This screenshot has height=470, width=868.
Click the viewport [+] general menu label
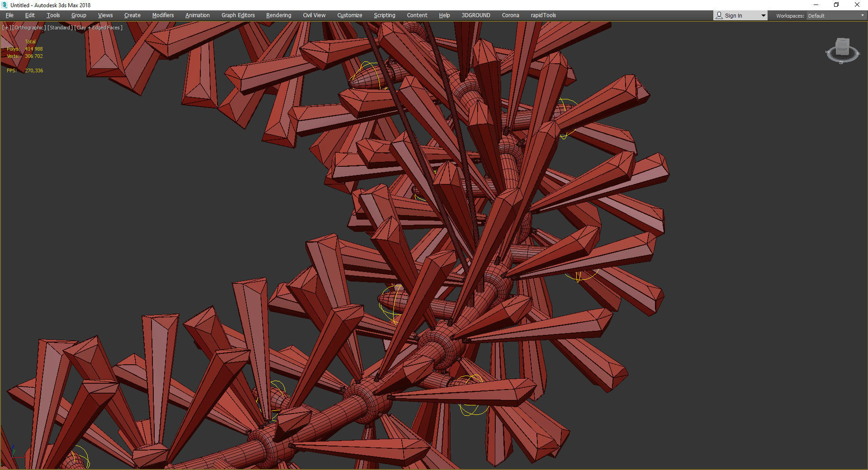[x=6, y=28]
